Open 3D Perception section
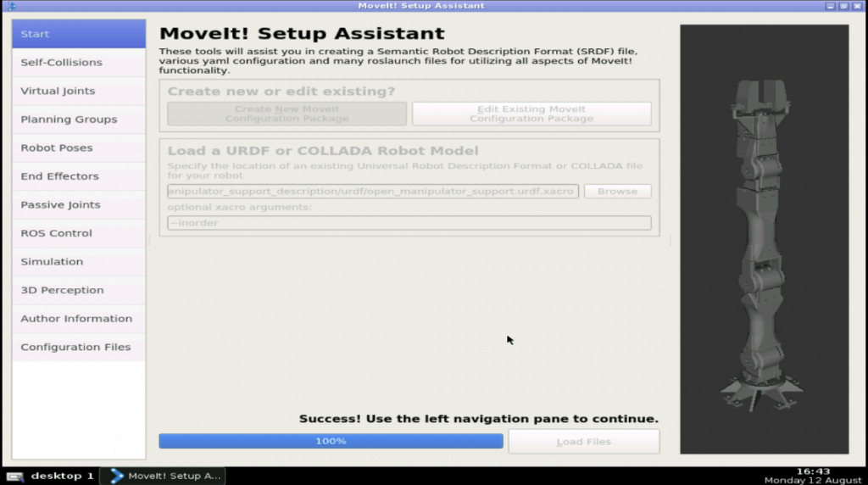The width and height of the screenshot is (868, 485). point(79,290)
